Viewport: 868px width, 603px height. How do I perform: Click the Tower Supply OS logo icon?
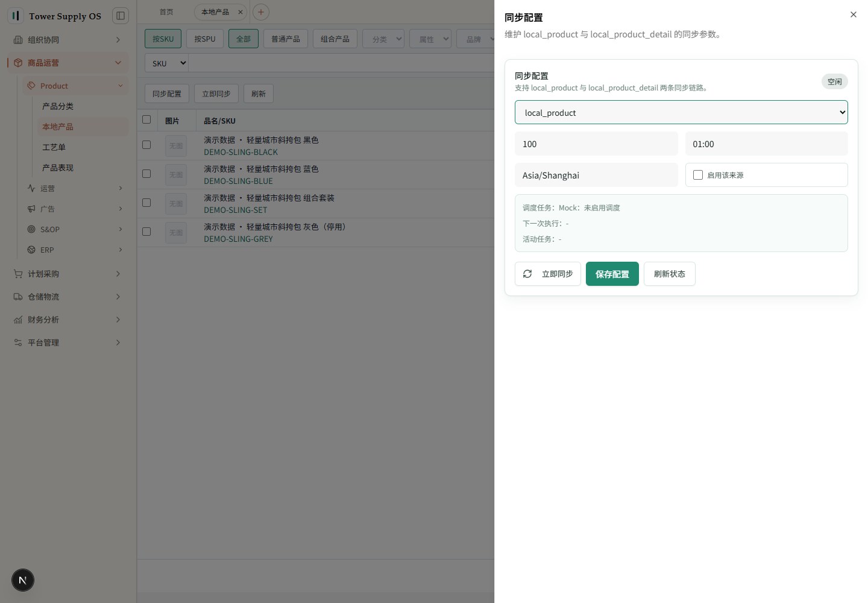click(x=16, y=16)
